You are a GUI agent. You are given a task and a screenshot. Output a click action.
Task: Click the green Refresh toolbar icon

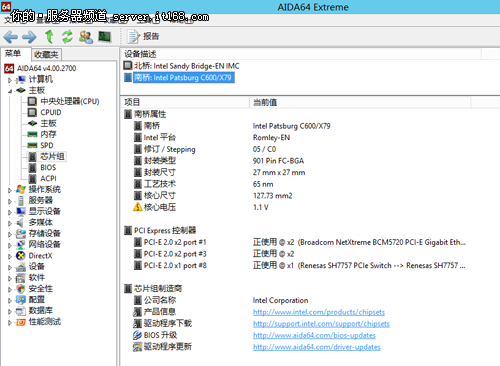pos(67,37)
